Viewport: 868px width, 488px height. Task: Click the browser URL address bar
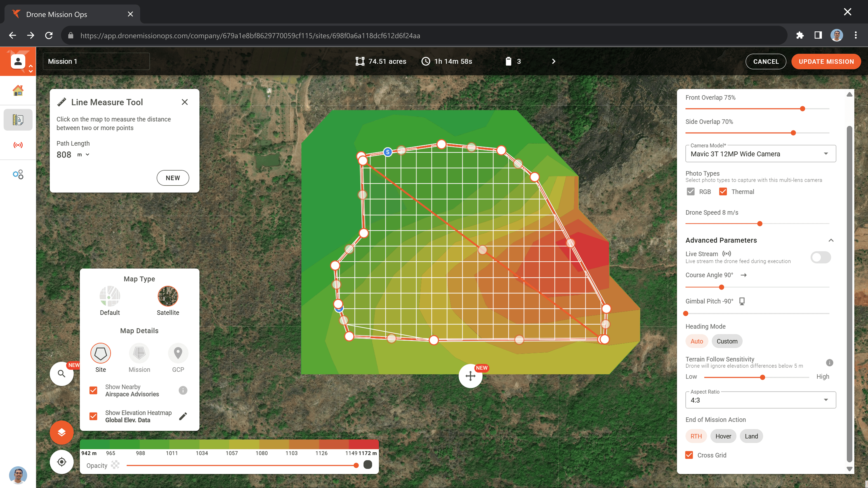(425, 35)
